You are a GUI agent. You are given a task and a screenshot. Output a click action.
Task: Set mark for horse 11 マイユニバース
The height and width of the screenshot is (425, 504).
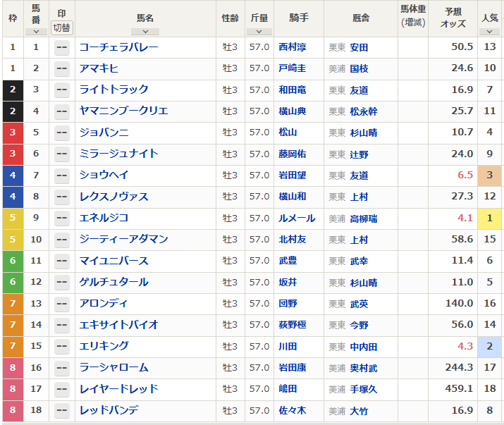pos(62,261)
